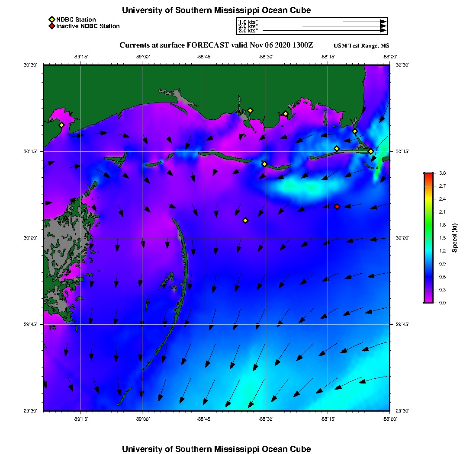Screen dimensions: 476x454
Task: Select the westernmost yellow NDBC station marker
Action: 61,125
